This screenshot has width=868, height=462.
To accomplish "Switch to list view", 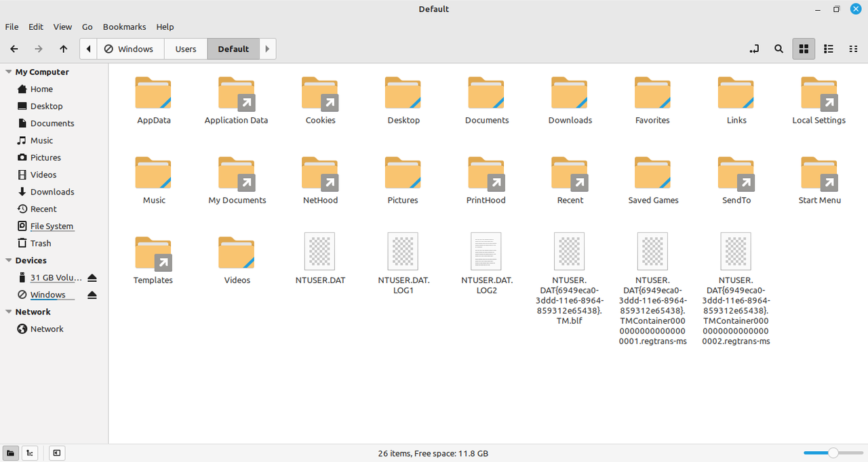I will click(828, 49).
